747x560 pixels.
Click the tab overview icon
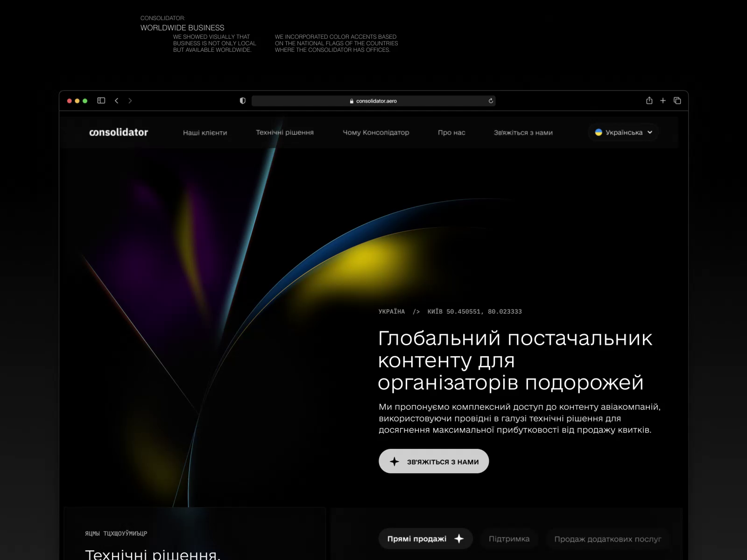(677, 100)
